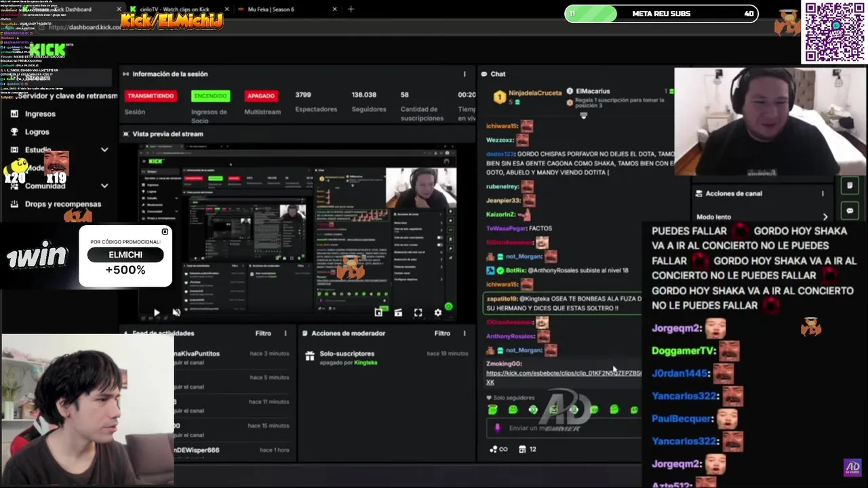868x488 pixels.
Task: Open stream preview settings gear
Action: (438, 312)
